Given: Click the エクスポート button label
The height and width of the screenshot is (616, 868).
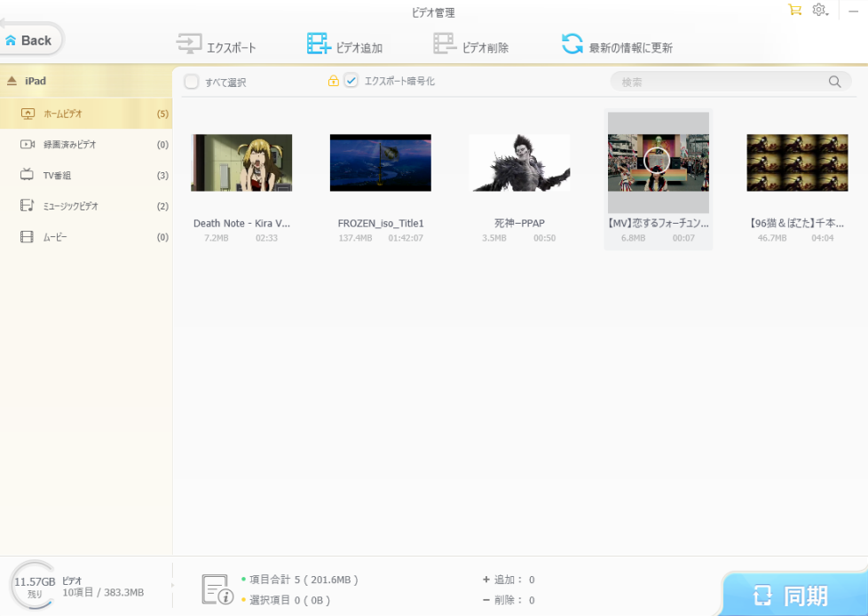Looking at the screenshot, I should tap(232, 48).
